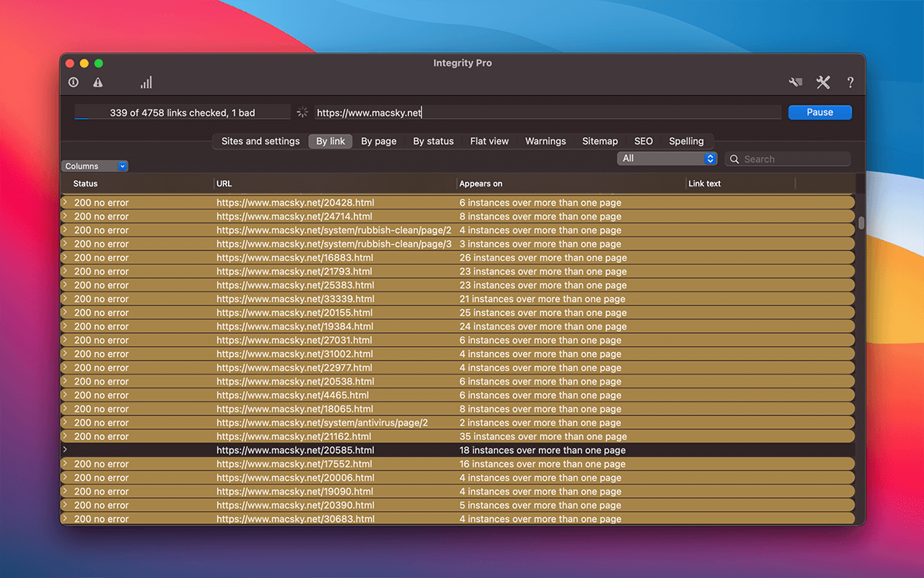The height and width of the screenshot is (578, 924).
Task: Click '2 instances over more than one page'
Action: (x=540, y=422)
